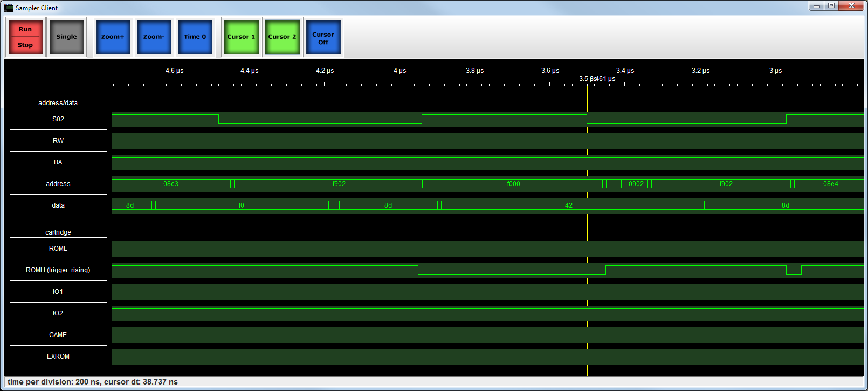Select the EXROM signal label
This screenshot has height=391, width=868.
pos(58,356)
